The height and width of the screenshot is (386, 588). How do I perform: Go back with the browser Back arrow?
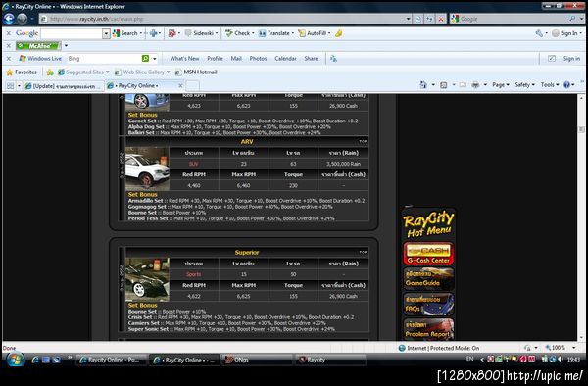click(9, 19)
